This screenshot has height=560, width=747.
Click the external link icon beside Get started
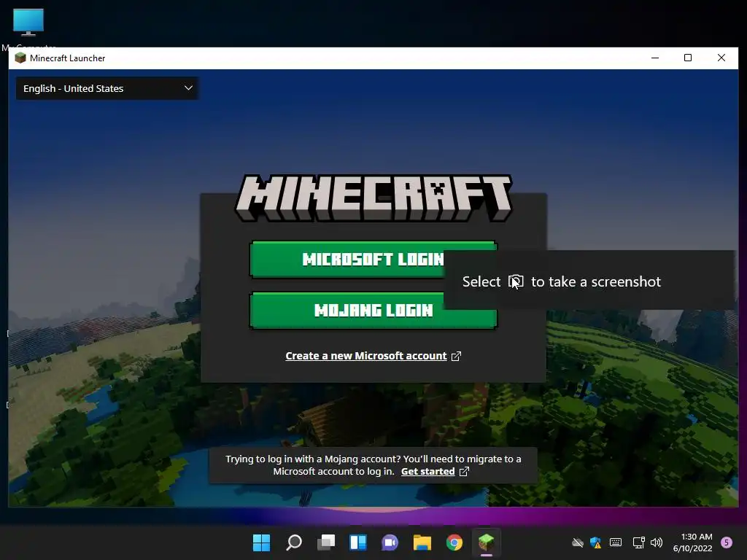(x=464, y=472)
